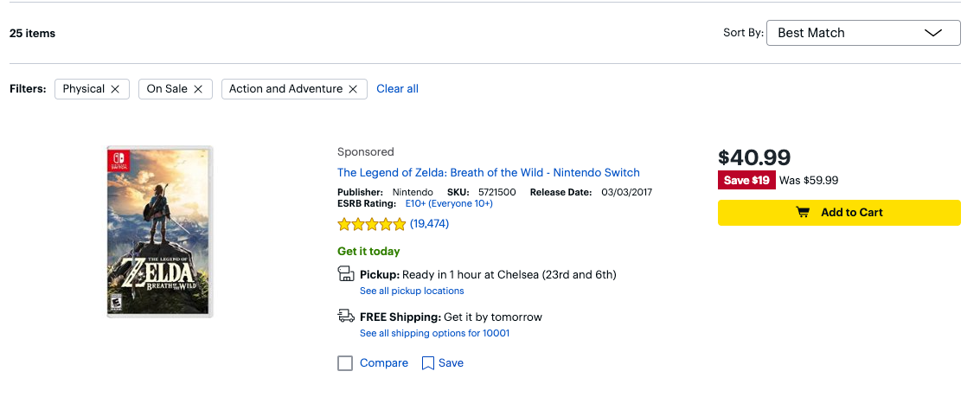See all pickup locations

412,291
